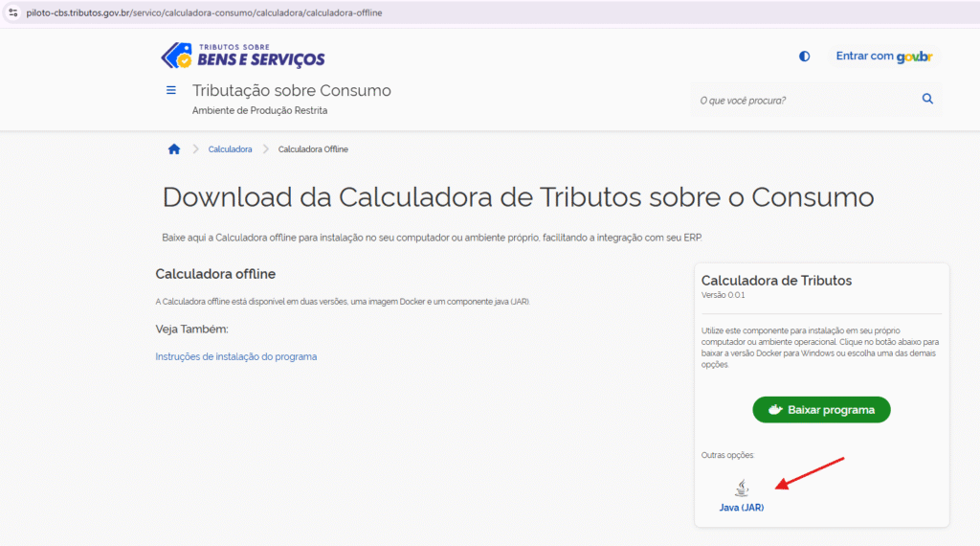Click Calculadora de Tributos card heading

click(x=776, y=281)
